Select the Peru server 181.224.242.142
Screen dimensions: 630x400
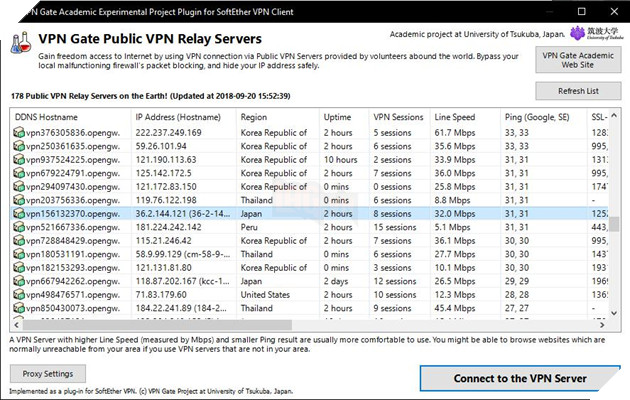tap(180, 227)
